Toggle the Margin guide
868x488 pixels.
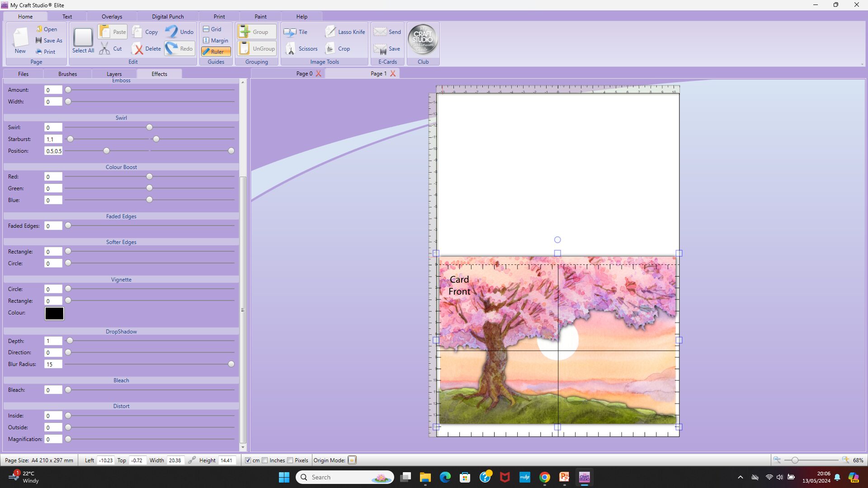tap(216, 40)
